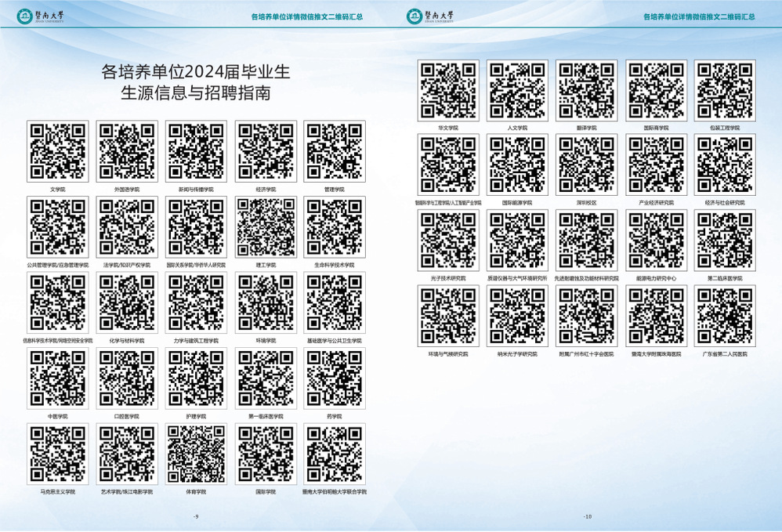Click the QR code above 外国语学院

point(127,151)
